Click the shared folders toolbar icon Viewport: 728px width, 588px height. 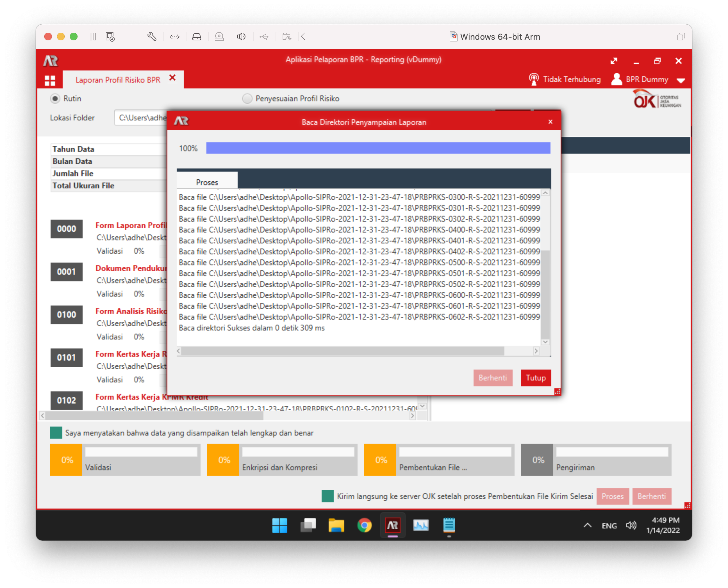(x=287, y=37)
